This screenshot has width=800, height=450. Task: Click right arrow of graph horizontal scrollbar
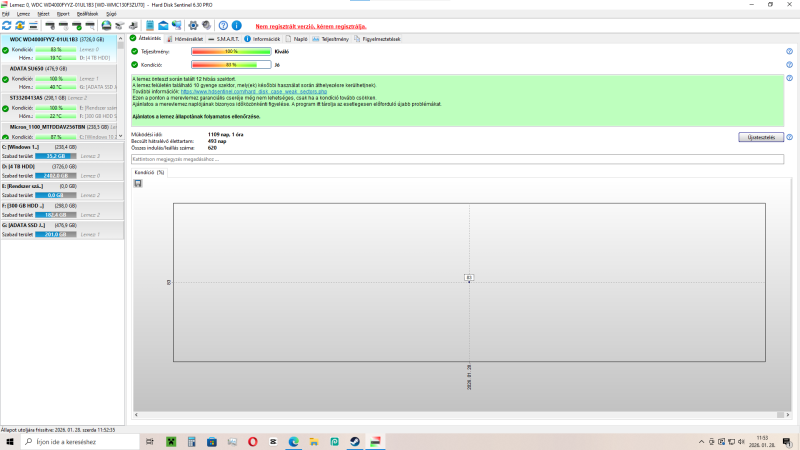788,415
